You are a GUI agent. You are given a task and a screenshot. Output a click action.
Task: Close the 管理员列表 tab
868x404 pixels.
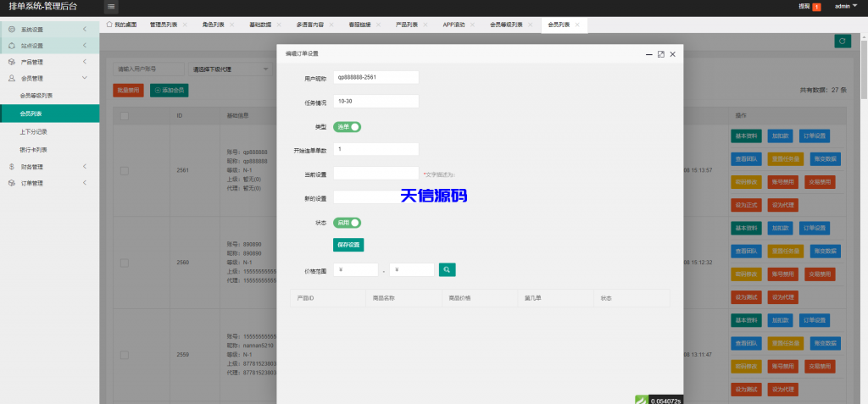[185, 25]
